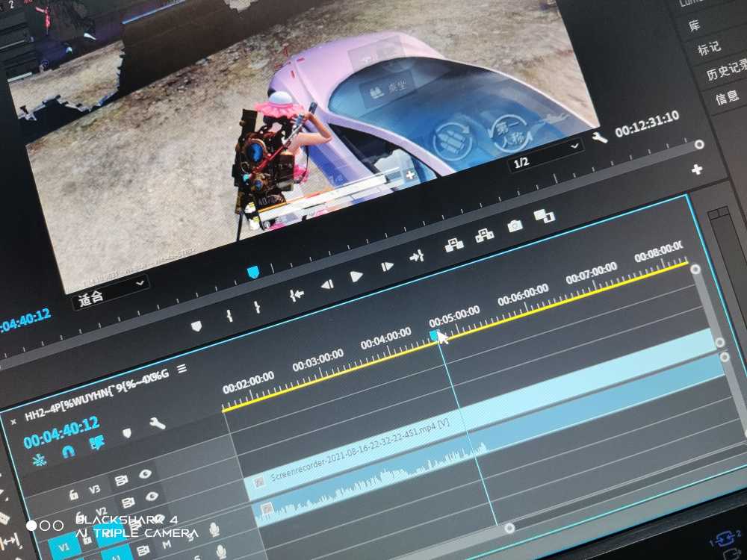Step back one frame
Image resolution: width=747 pixels, height=560 pixels.
pyautogui.click(x=327, y=285)
